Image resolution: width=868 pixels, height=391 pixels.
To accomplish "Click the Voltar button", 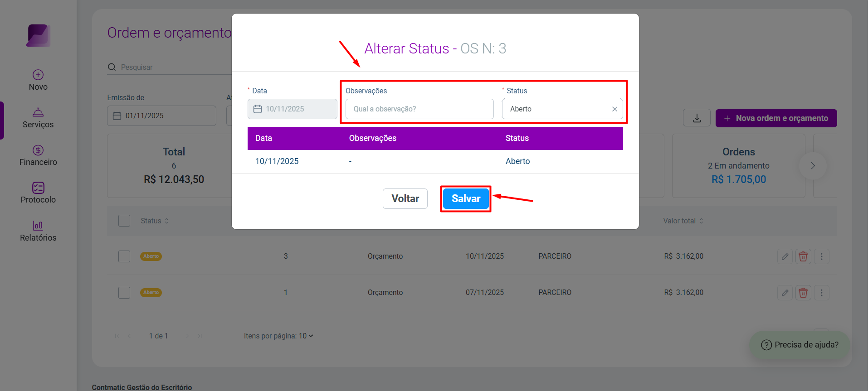I will coord(405,198).
